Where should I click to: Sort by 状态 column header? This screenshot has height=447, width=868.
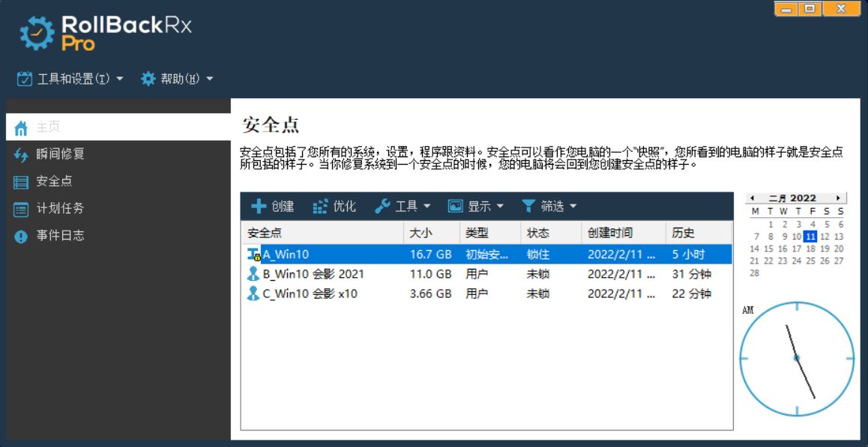click(552, 233)
